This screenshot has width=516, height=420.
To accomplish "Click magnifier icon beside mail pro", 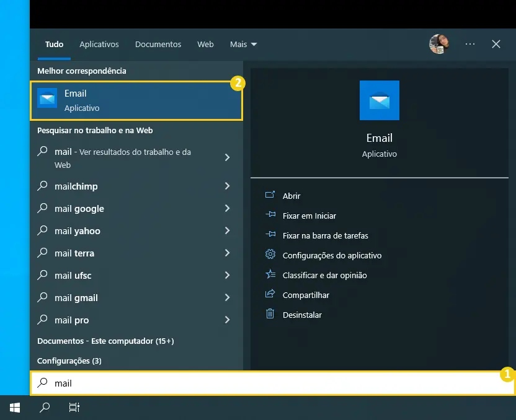I will (x=42, y=320).
